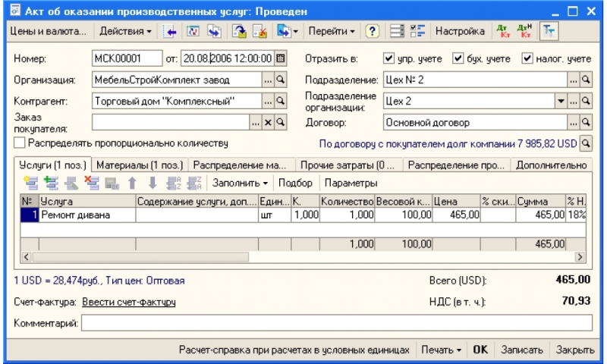Expand the Подразделение организации dropdown list
The width and height of the screenshot is (607, 364).
[x=561, y=100]
